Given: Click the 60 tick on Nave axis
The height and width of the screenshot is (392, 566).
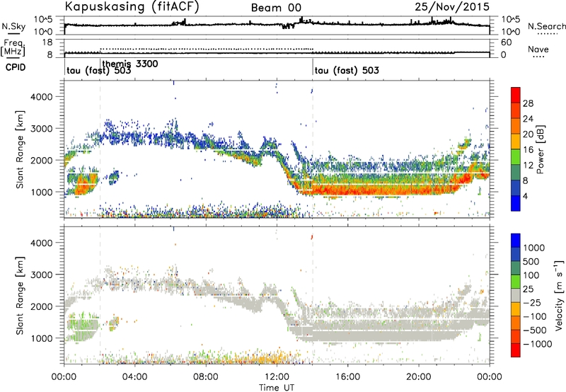Looking at the screenshot, I should pyautogui.click(x=506, y=42).
